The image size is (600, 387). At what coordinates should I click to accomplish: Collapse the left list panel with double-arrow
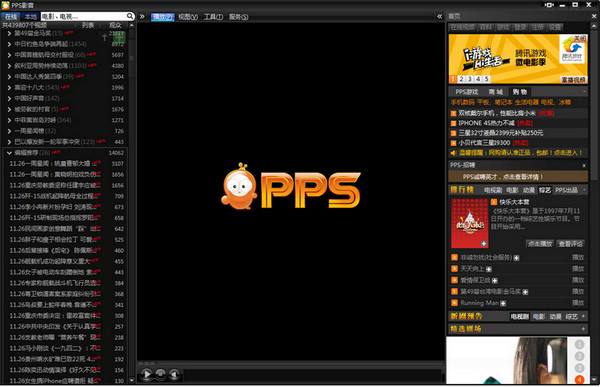[142, 16]
